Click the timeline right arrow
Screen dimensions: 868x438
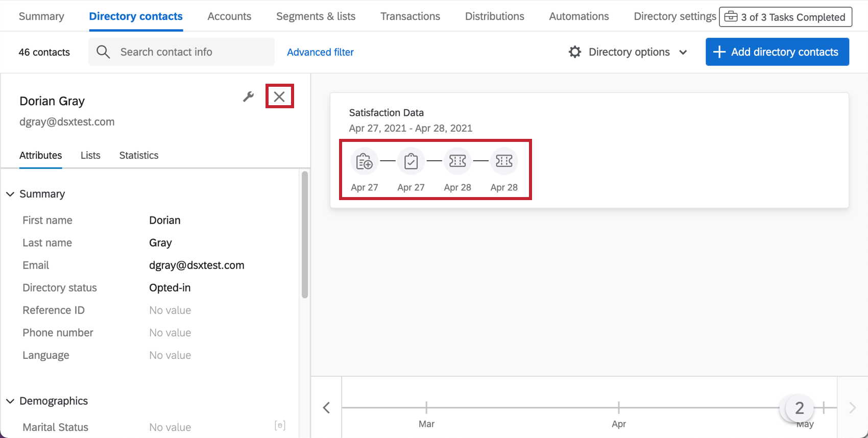(852, 407)
